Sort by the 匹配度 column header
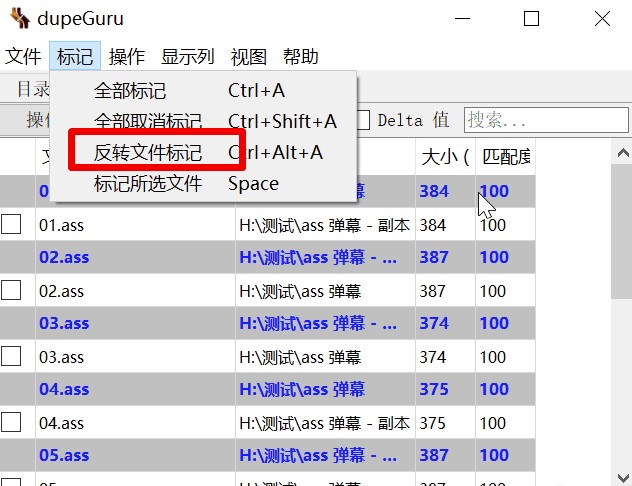The height and width of the screenshot is (486, 632). [506, 157]
